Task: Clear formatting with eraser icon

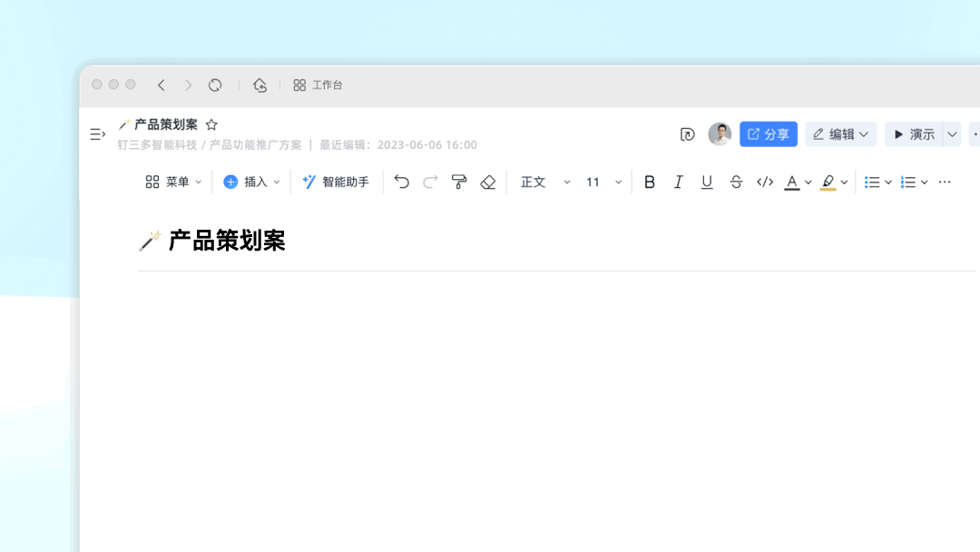Action: (x=488, y=182)
